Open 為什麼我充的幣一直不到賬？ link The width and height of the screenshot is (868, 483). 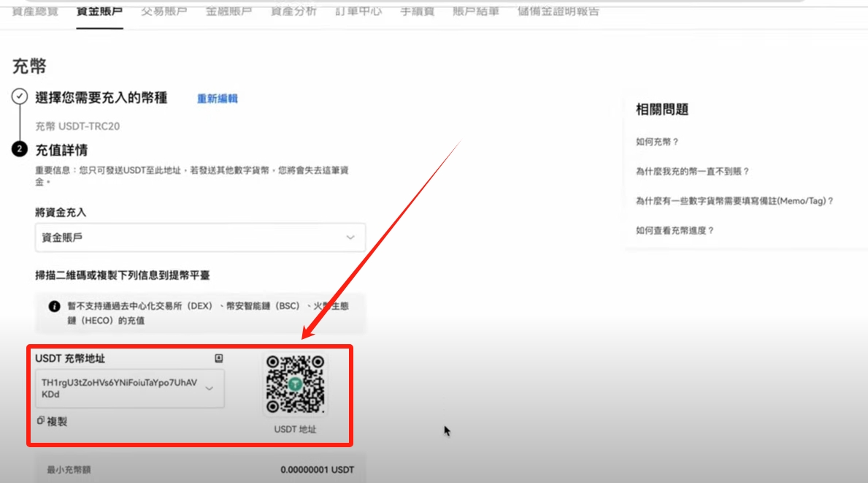(693, 172)
